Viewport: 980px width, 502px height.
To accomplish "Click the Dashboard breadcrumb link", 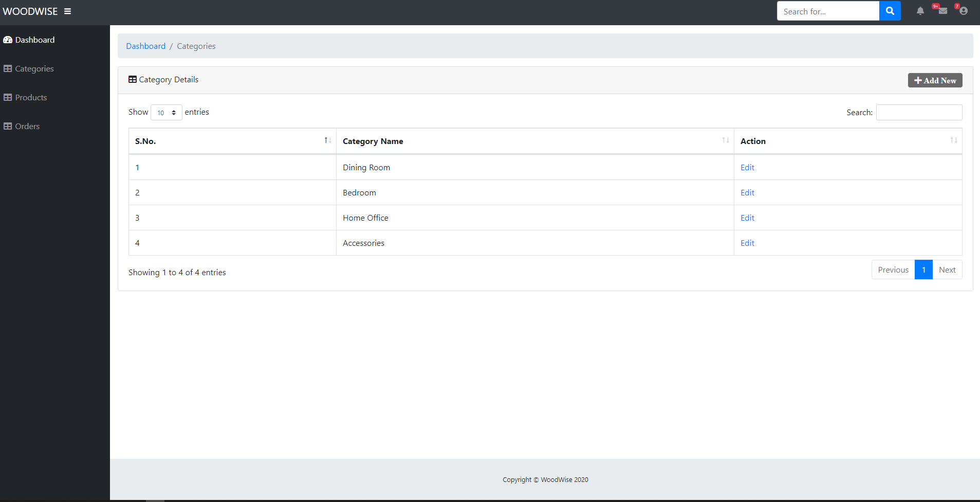I will [146, 46].
